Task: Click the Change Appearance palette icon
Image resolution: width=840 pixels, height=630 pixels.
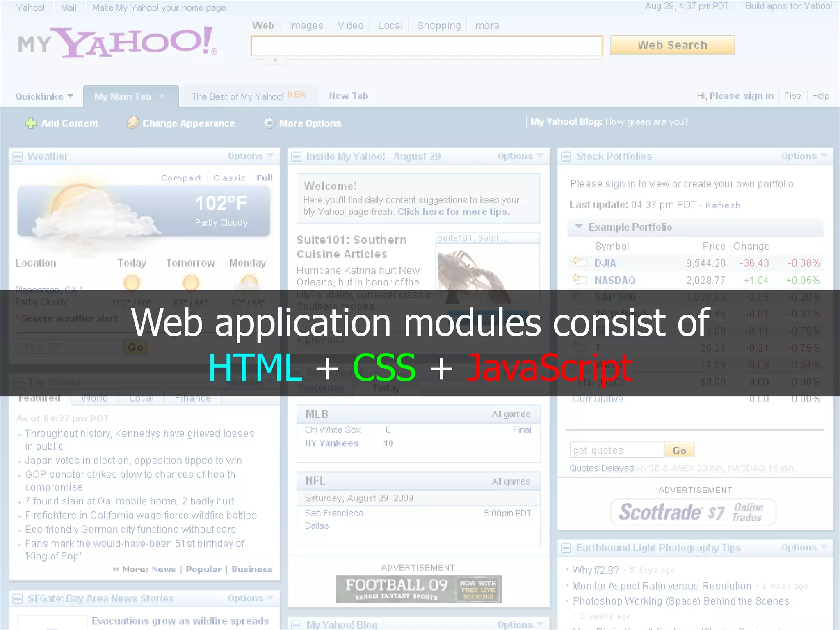Action: click(132, 123)
